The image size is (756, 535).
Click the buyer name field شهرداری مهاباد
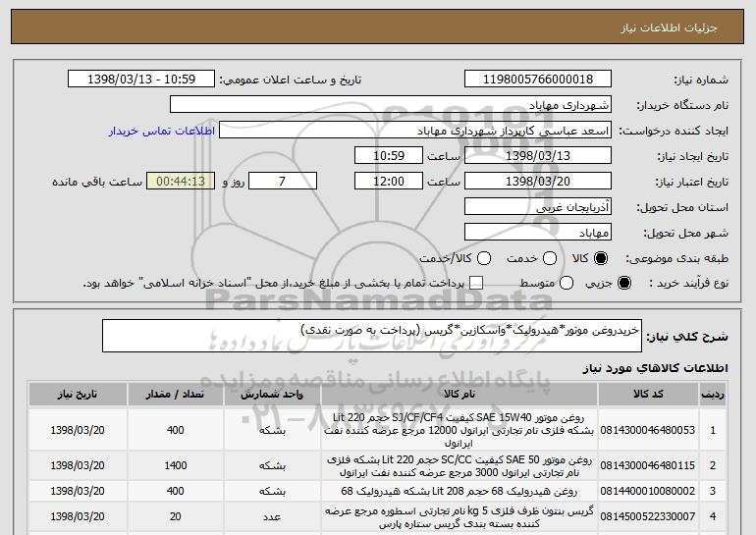tap(391, 105)
